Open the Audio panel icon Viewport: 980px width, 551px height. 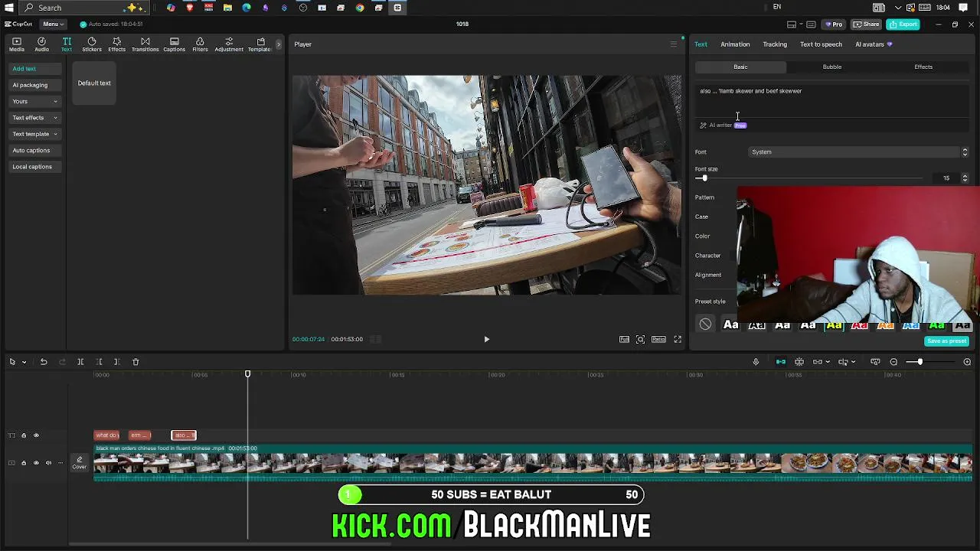pos(41,44)
